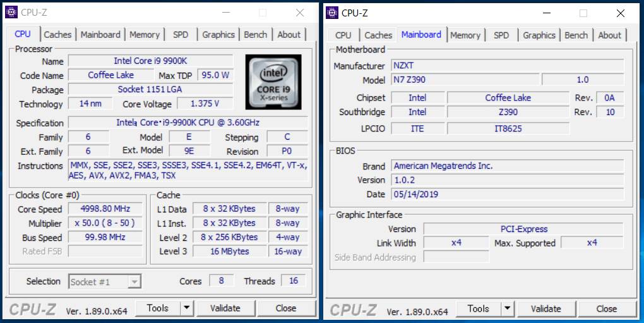Click the Link Width value 'x4'
The height and width of the screenshot is (323, 644).
coord(456,243)
